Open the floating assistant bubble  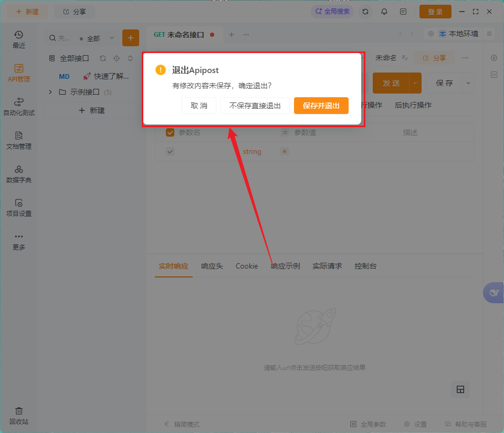493,293
